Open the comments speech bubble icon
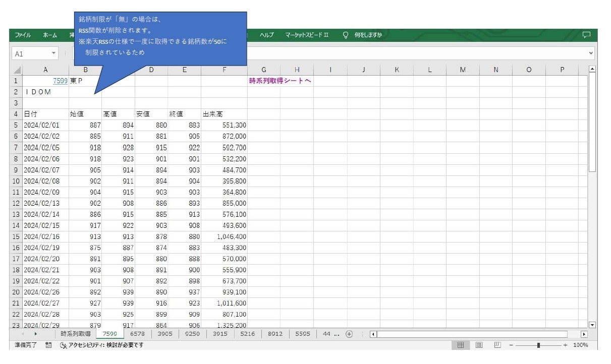 coord(586,35)
